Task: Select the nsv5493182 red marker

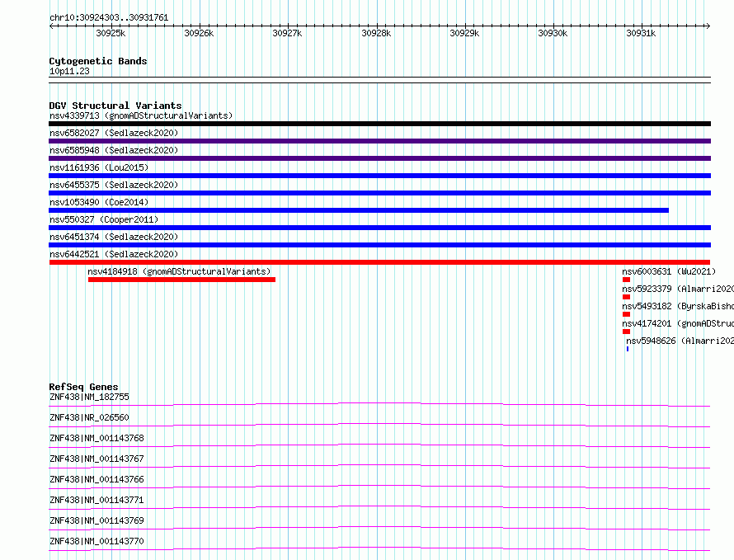Action: click(626, 314)
